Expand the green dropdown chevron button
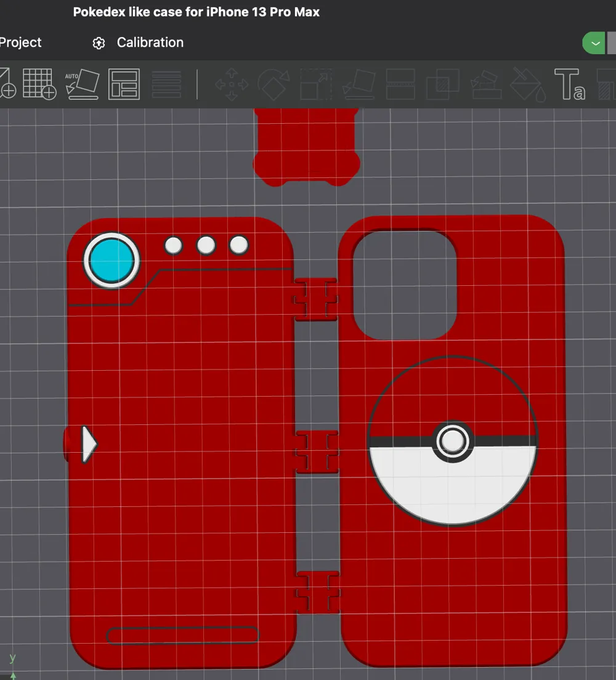 594,43
